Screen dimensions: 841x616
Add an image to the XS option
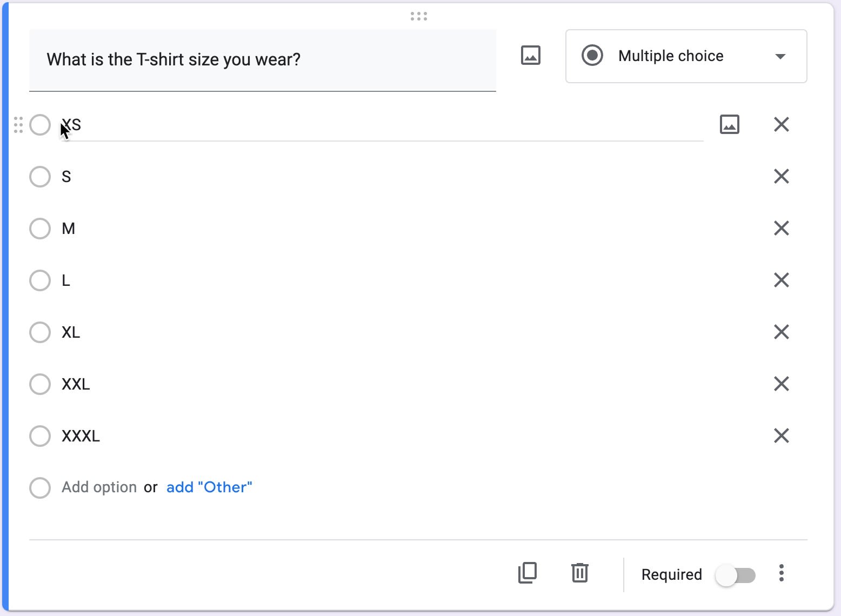pos(729,124)
